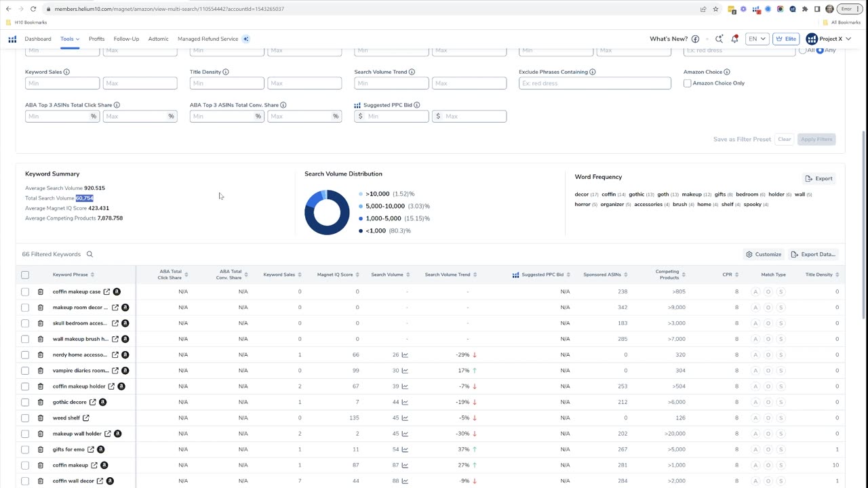Screen dimensions: 868x488
Task: Open the EN language dropdown
Action: pos(757,39)
